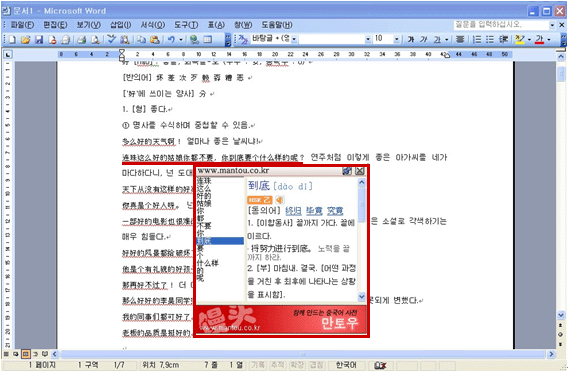Play the pronunciation speaker icon for 到底
The height and width of the screenshot is (372, 568).
[280, 200]
